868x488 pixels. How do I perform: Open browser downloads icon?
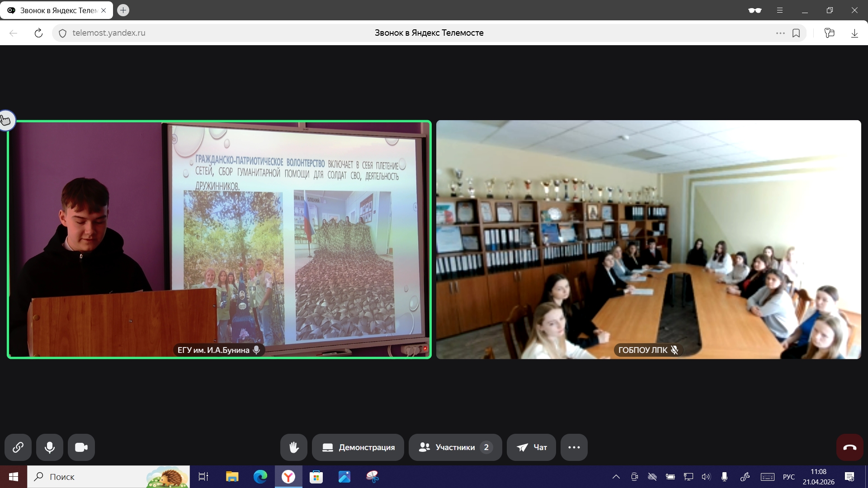pyautogui.click(x=854, y=33)
